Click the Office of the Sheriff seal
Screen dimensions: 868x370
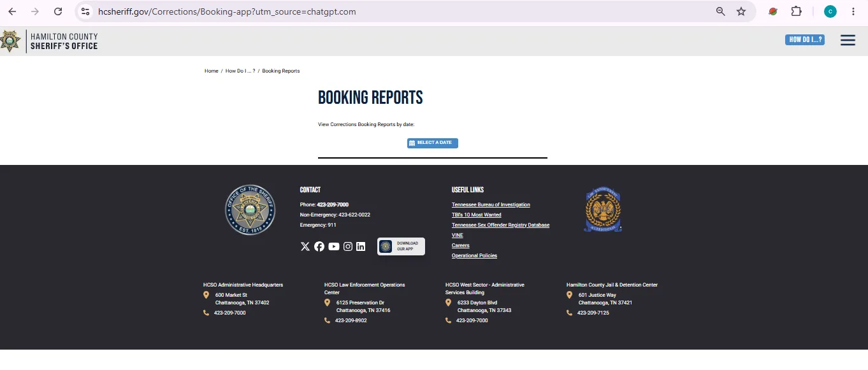point(250,210)
